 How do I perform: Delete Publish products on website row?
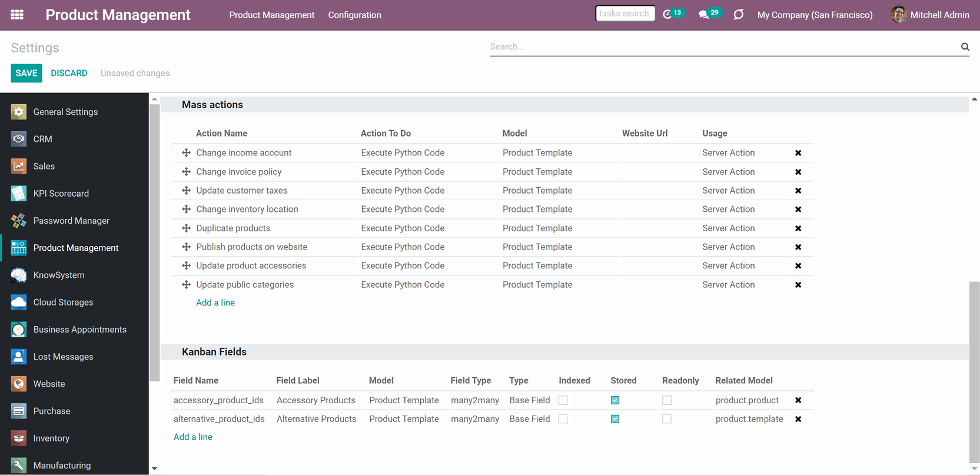[x=798, y=247]
